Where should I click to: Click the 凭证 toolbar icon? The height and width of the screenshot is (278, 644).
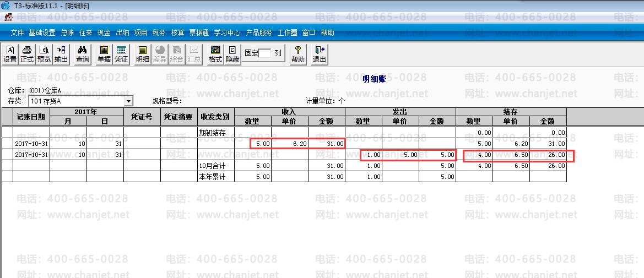(x=121, y=54)
